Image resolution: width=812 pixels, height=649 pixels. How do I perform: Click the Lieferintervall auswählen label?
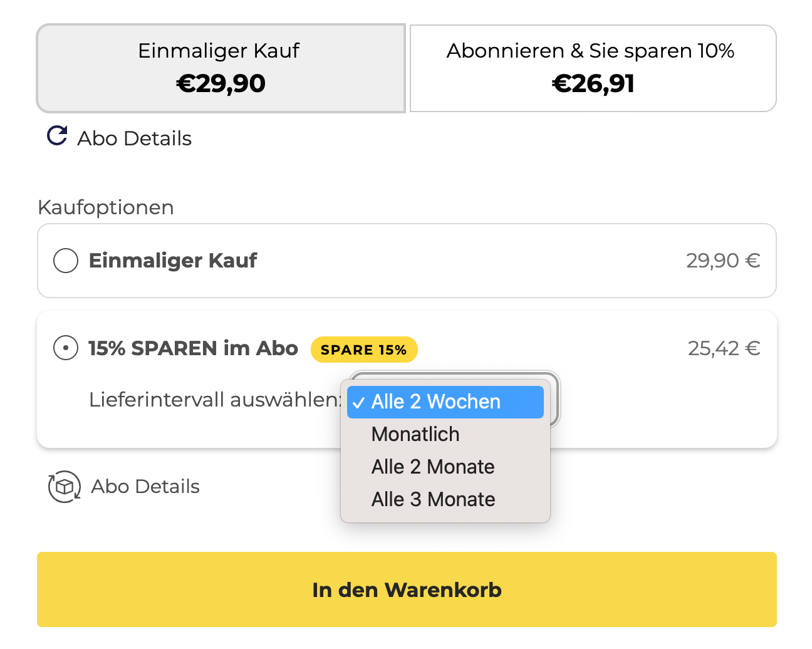pos(216,400)
